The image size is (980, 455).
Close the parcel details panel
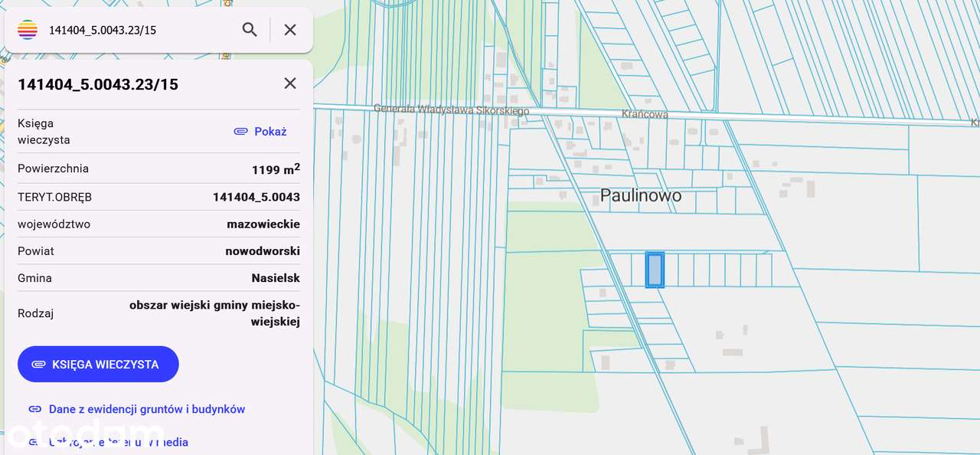tap(290, 83)
